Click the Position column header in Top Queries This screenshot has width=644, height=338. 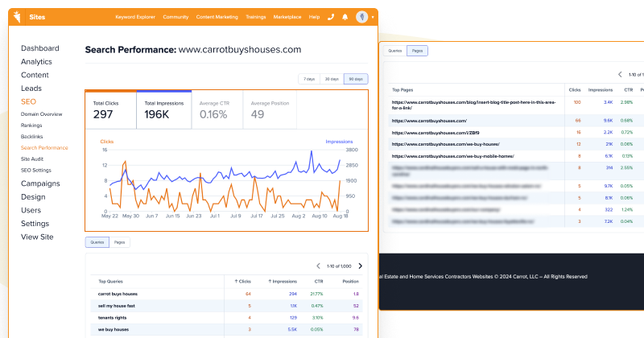(351, 282)
